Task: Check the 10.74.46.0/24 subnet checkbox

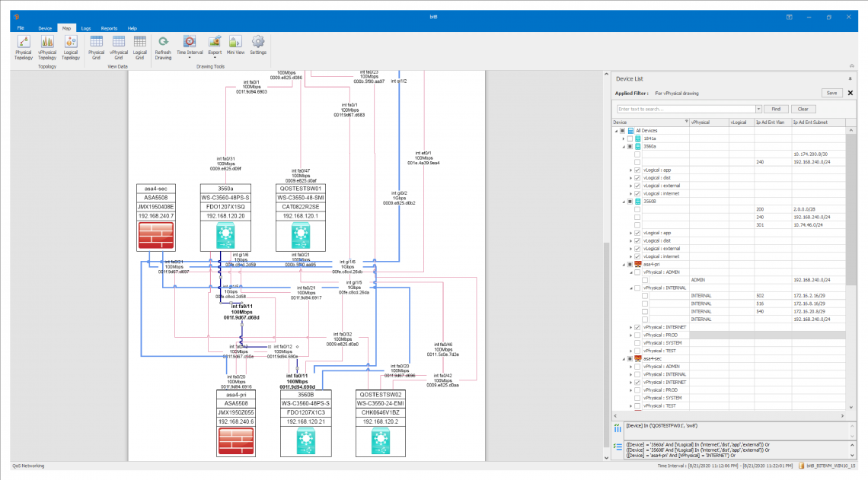Action: click(638, 225)
